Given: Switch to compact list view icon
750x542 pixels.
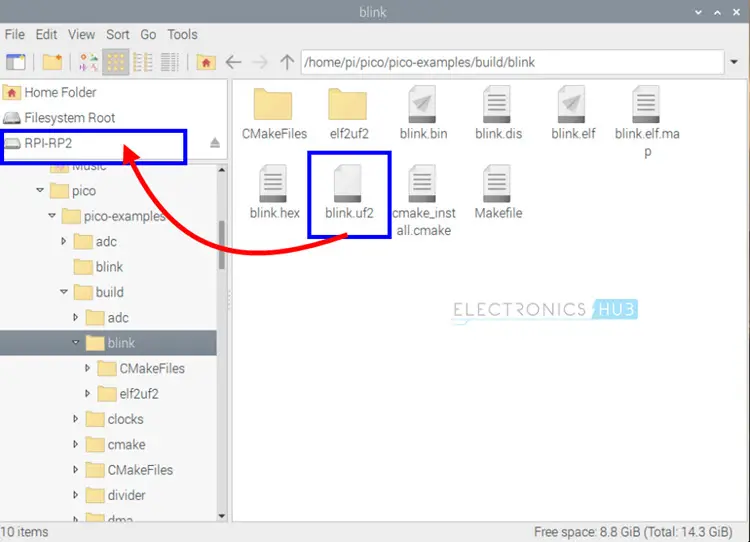Looking at the screenshot, I should tap(142, 62).
